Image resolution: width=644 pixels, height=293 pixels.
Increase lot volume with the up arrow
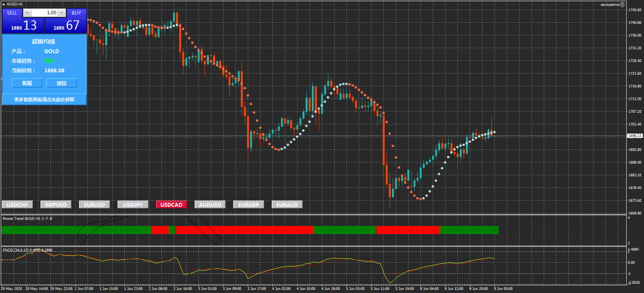point(62,13)
